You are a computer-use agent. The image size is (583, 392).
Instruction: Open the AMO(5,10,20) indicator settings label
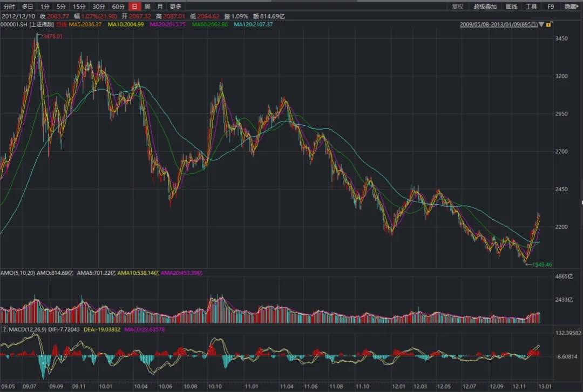17,273
